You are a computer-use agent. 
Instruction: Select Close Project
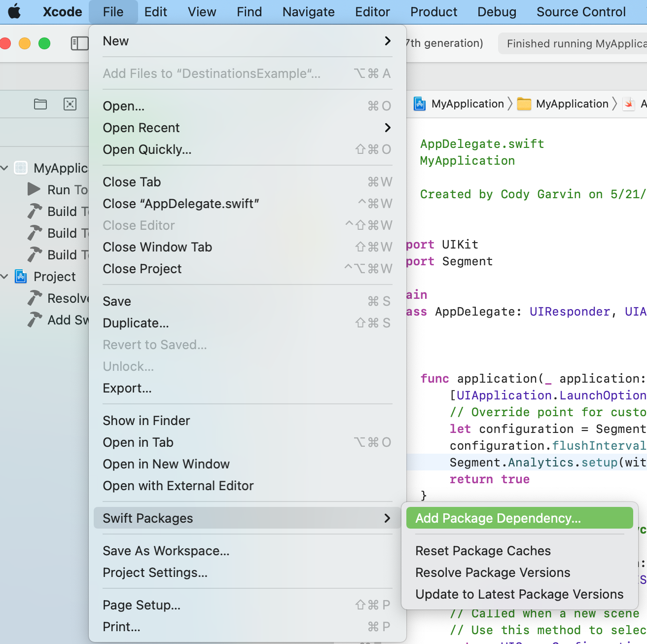(x=247, y=269)
